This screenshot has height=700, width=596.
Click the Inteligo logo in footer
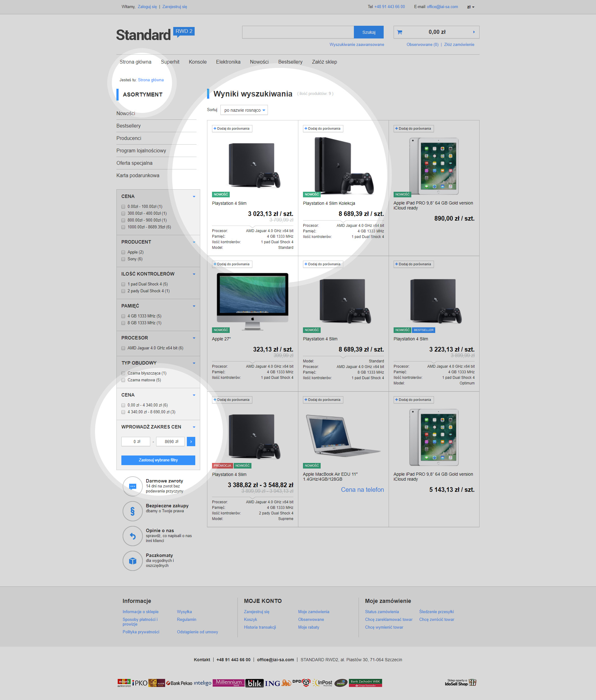click(x=203, y=683)
